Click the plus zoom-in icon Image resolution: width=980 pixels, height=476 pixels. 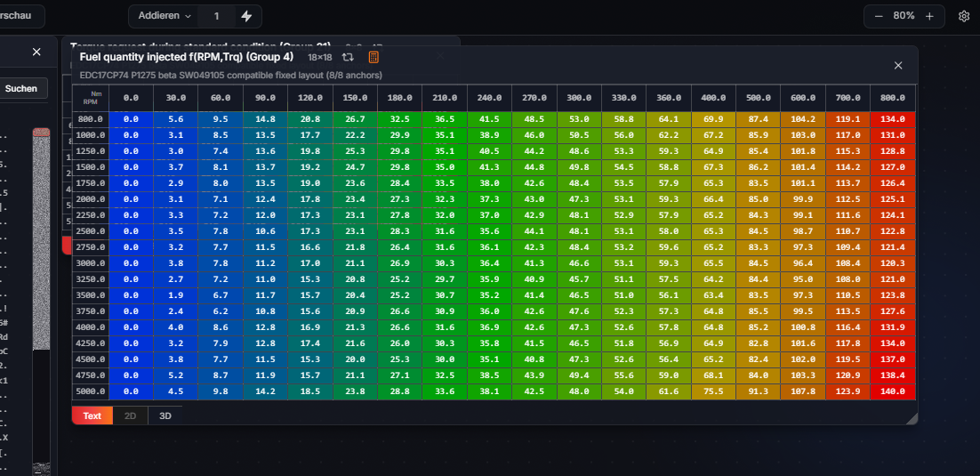tap(929, 16)
